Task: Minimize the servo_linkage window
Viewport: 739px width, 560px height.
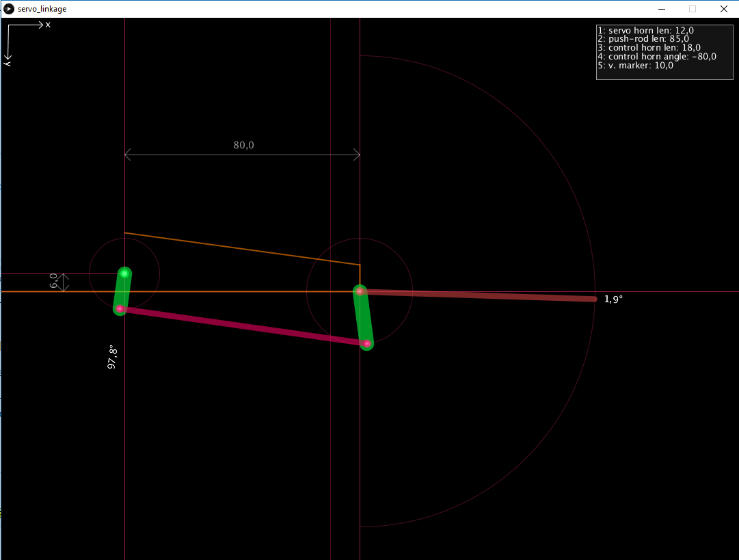Action: point(662,9)
